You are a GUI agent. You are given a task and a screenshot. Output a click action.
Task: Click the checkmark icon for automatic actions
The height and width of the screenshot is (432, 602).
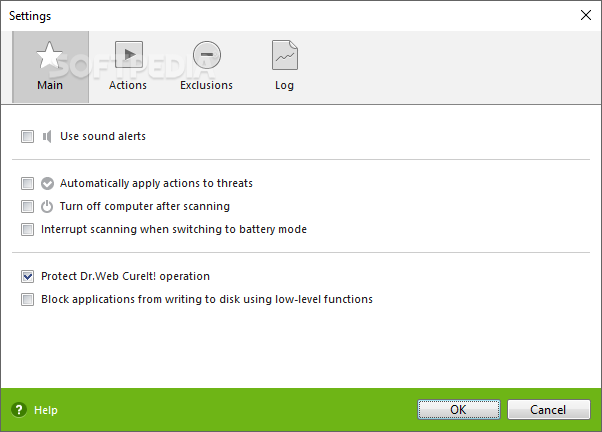[47, 183]
